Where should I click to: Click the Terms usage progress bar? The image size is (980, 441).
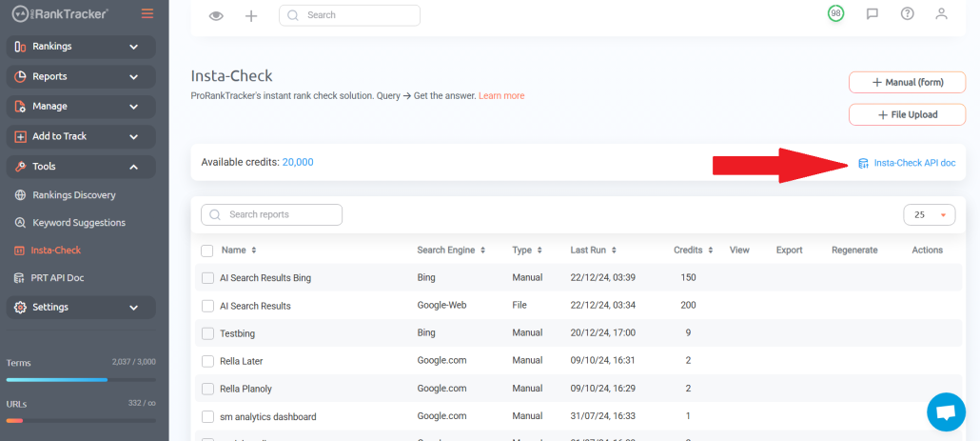[81, 380]
